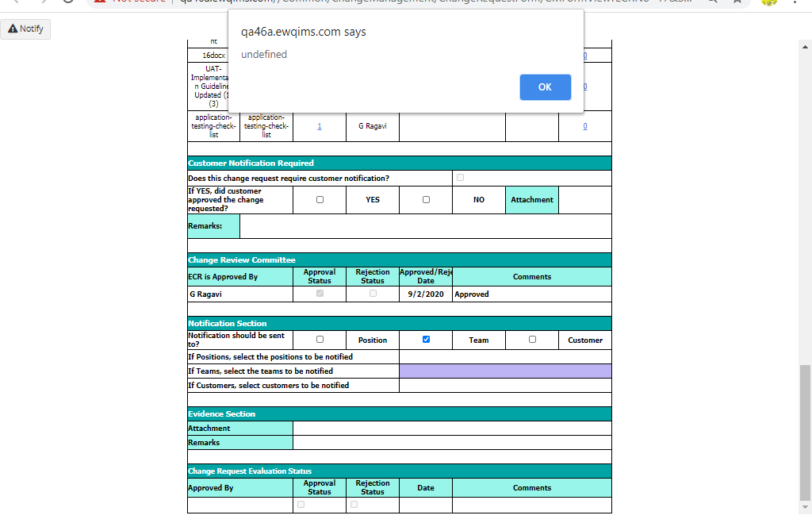Screen dimensions: 812x523
Task: Click 'If Positions, select the positions' label
Action: [x=270, y=356]
